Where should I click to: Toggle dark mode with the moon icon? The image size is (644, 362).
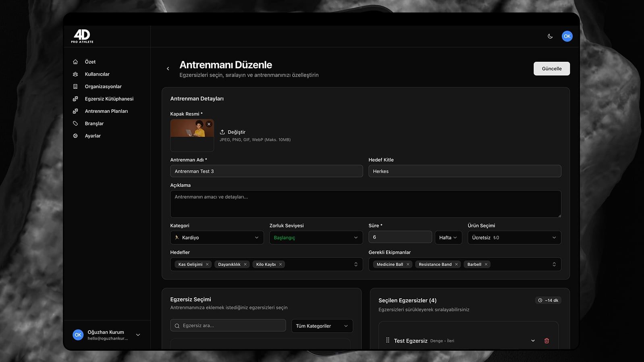(x=550, y=36)
